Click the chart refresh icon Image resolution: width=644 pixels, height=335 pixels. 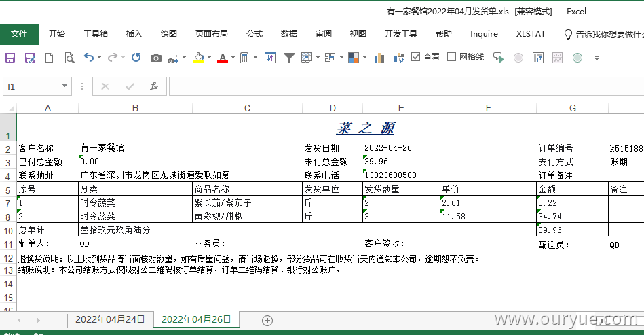[x=399, y=58]
